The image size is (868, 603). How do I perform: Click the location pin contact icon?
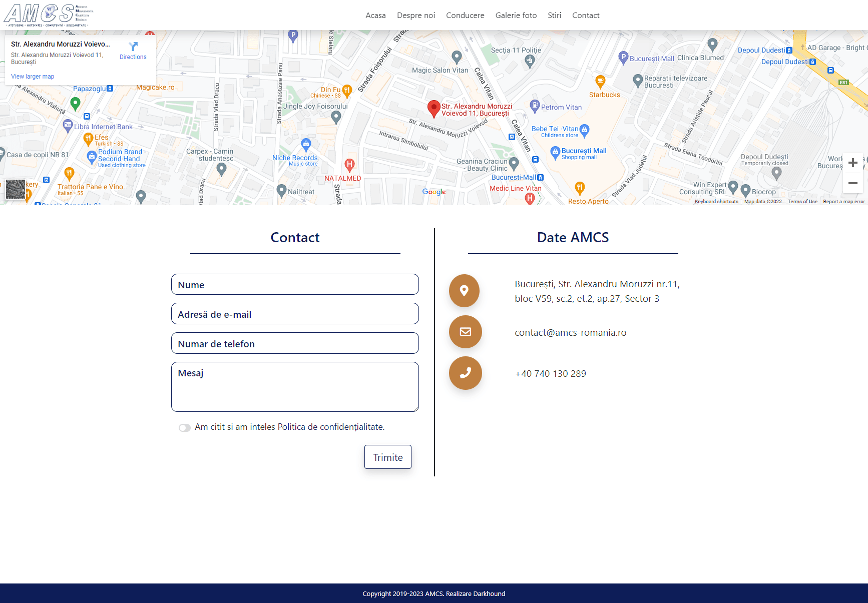coord(465,291)
